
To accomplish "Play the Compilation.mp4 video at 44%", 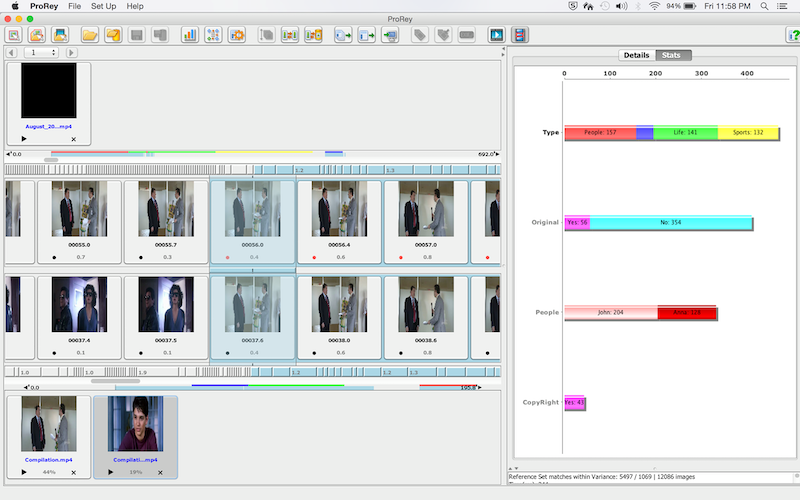I will pos(24,472).
